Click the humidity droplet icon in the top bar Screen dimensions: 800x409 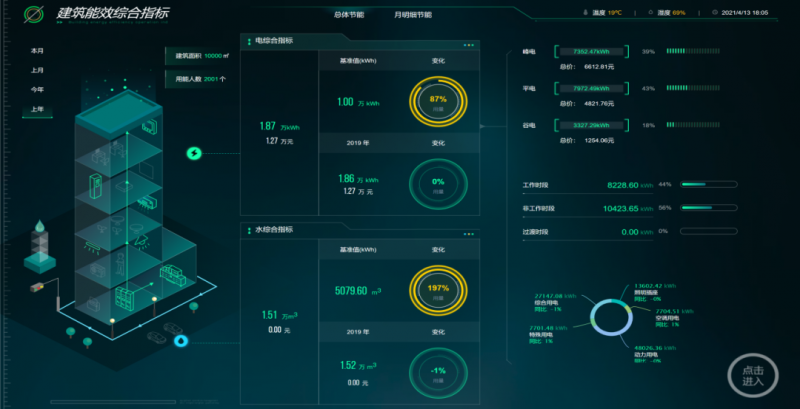point(651,13)
